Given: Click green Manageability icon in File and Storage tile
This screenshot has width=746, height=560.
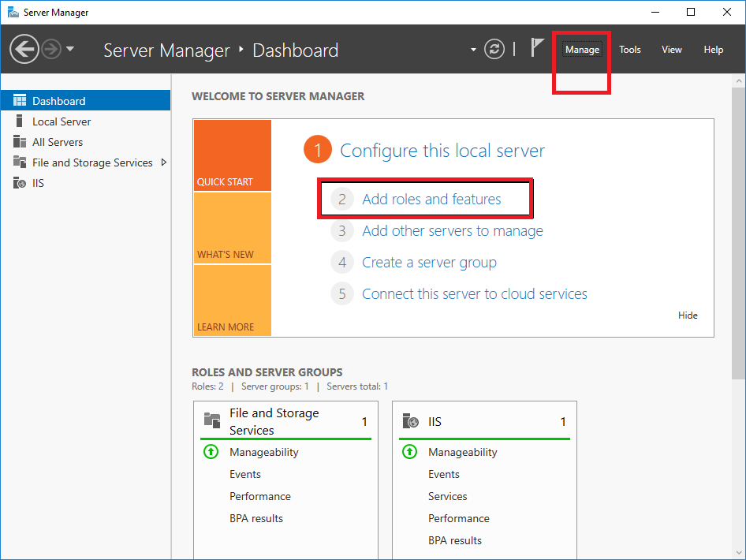Looking at the screenshot, I should (211, 451).
